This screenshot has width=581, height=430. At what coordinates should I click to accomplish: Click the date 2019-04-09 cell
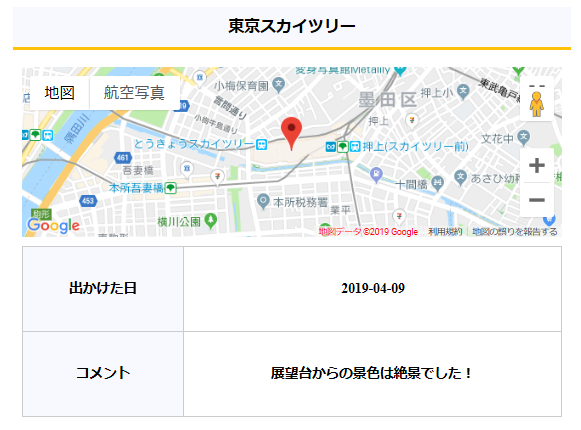pyautogui.click(x=372, y=289)
